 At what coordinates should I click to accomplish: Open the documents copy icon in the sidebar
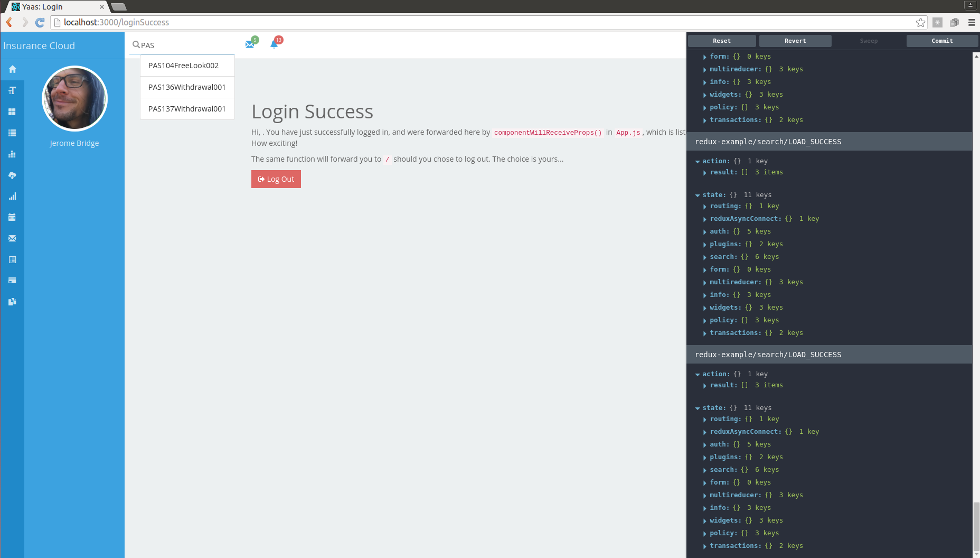[x=12, y=302]
